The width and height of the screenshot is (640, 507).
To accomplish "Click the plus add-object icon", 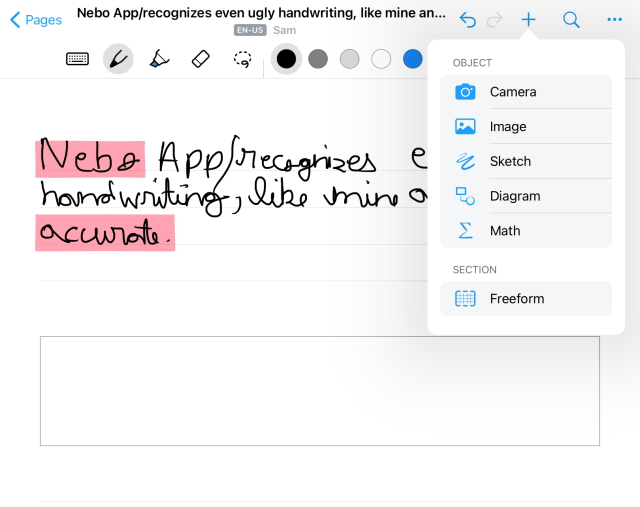I will pos(528,19).
